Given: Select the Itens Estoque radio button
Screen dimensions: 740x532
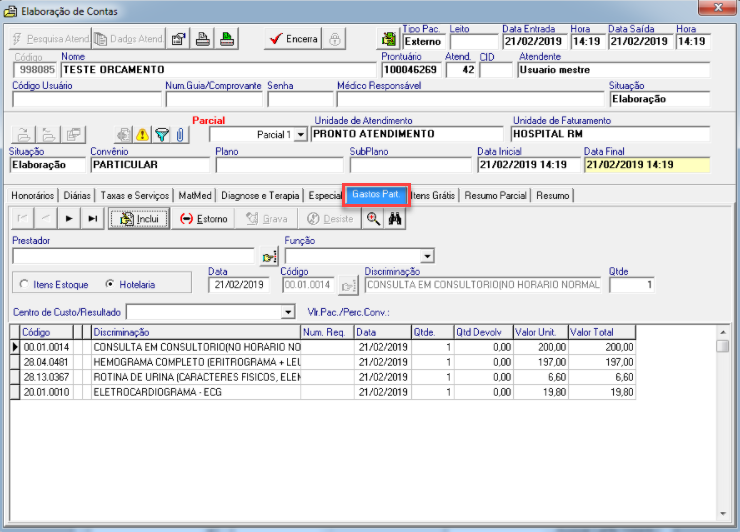Looking at the screenshot, I should pyautogui.click(x=24, y=284).
